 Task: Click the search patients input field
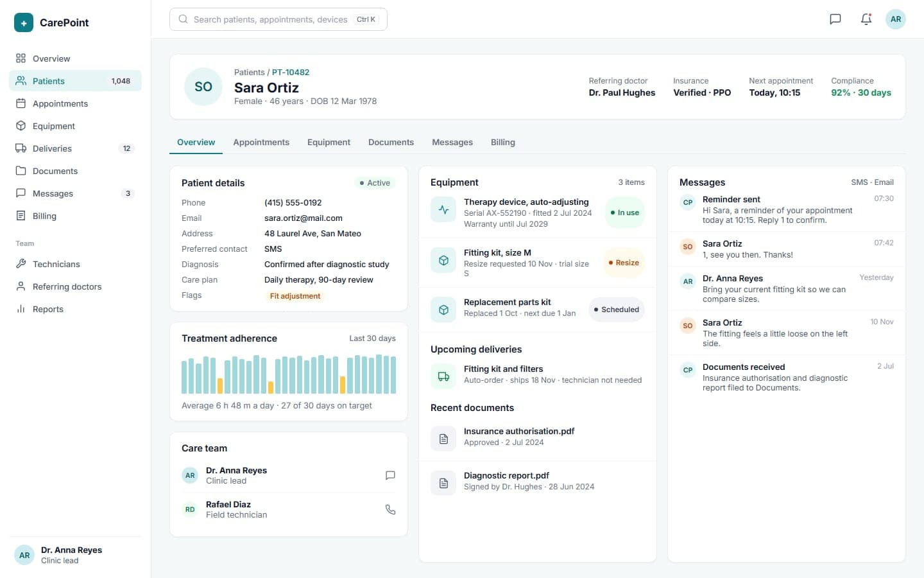click(x=278, y=19)
